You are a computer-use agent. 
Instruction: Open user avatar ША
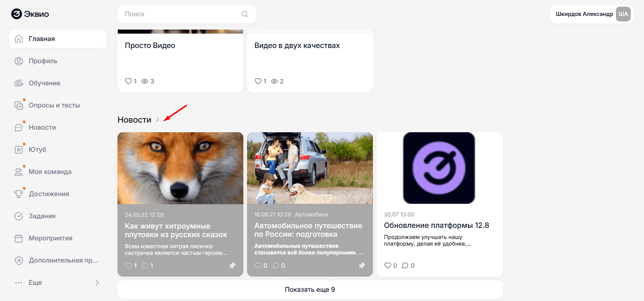click(623, 14)
